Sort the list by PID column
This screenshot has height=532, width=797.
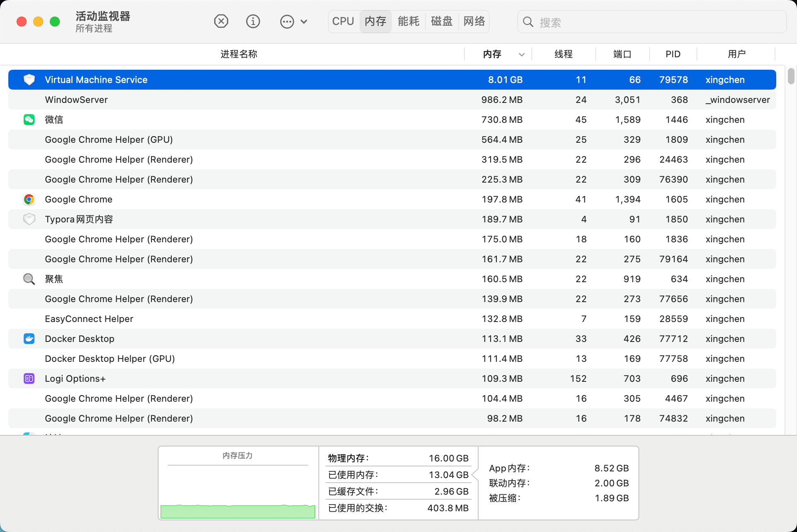click(x=672, y=54)
